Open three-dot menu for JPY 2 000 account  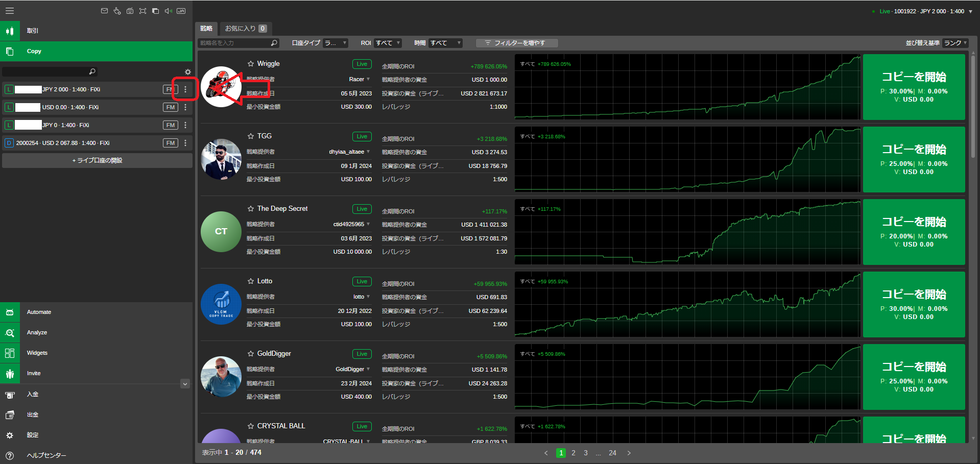pos(185,89)
